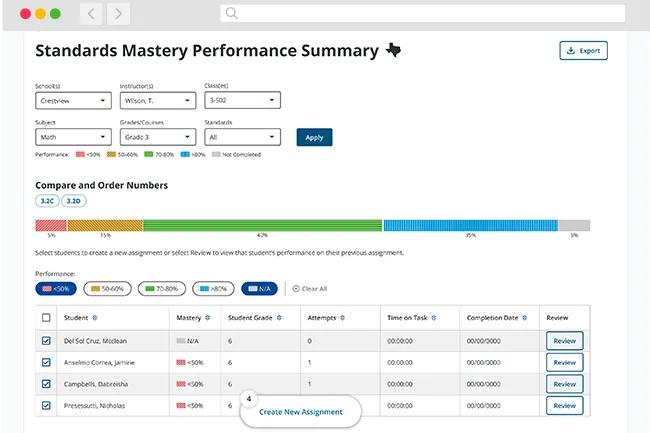Select the 3.2C standard tag
650x433 pixels.
47,201
